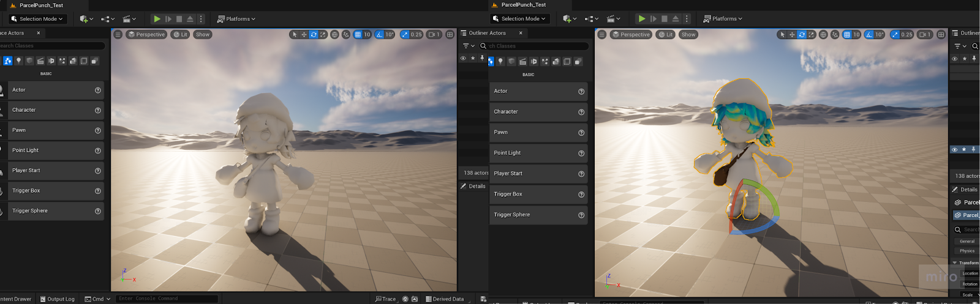Open grid snap value 10 in left viewport

367,35
